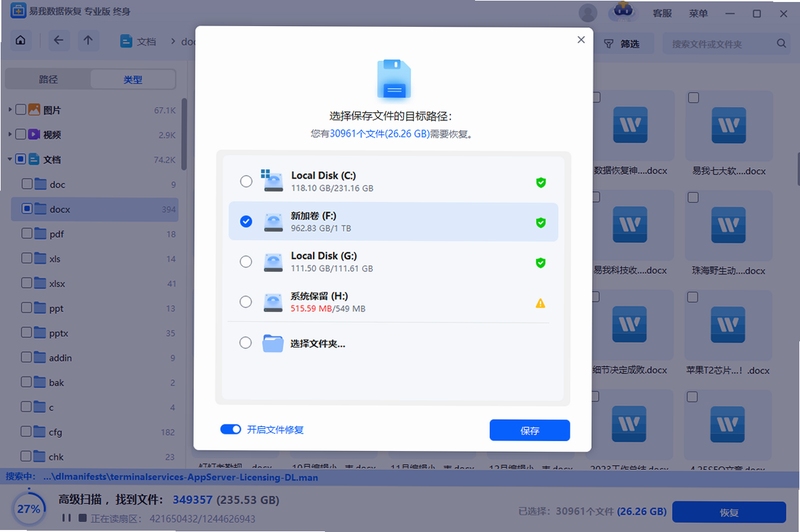
Task: Select 系统保留 (H:) radio button
Action: 246,302
